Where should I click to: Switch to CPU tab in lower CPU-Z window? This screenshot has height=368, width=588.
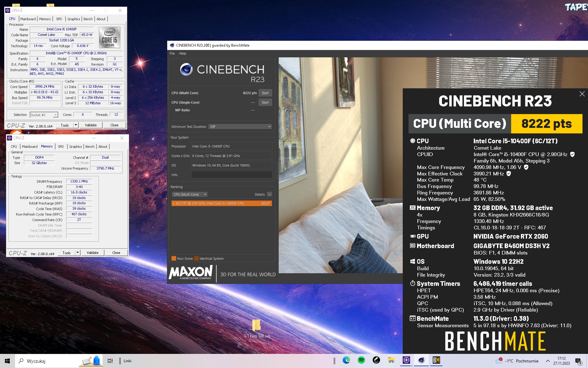pyautogui.click(x=14, y=147)
